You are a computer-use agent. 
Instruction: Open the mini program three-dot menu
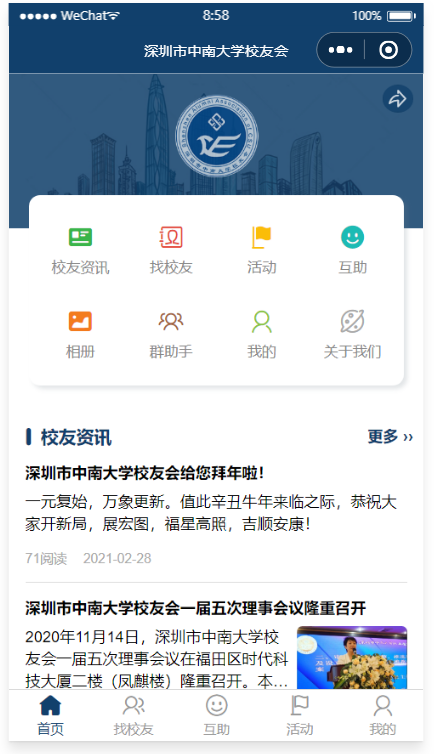340,50
